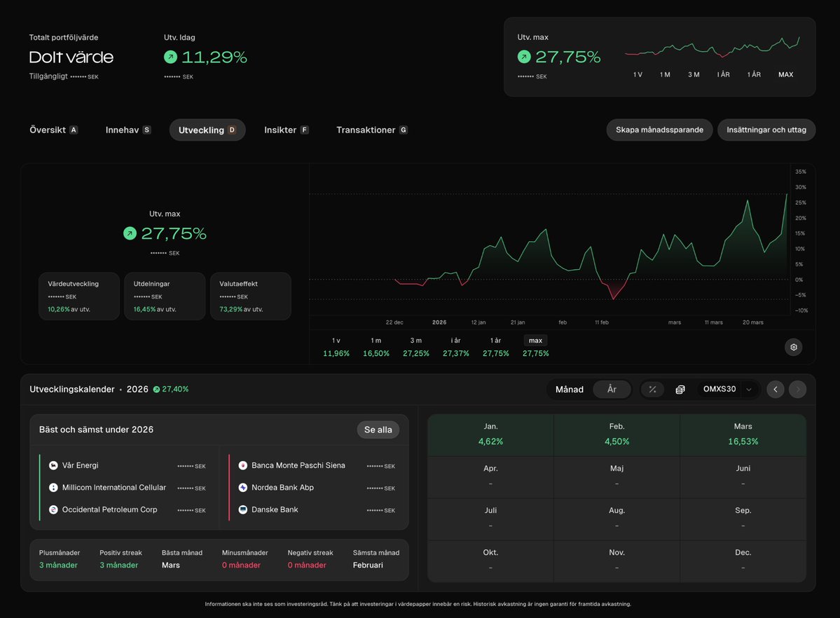The image size is (840, 618).
Task: Open the chart settings gear icon
Action: click(793, 348)
